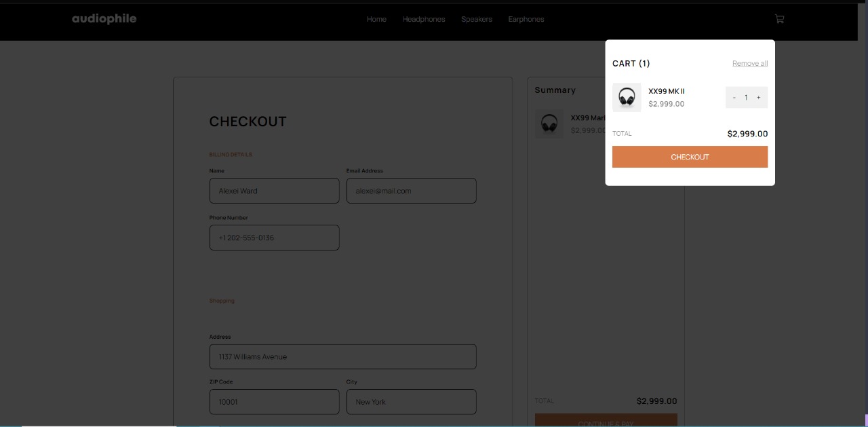Go to the Home page
Viewport: 868px width, 427px height.
coord(376,19)
